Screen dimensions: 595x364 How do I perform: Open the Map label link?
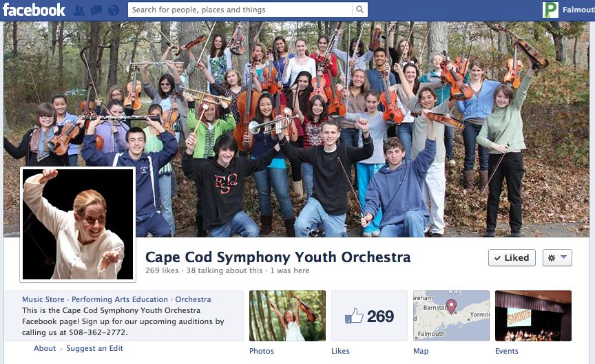421,351
